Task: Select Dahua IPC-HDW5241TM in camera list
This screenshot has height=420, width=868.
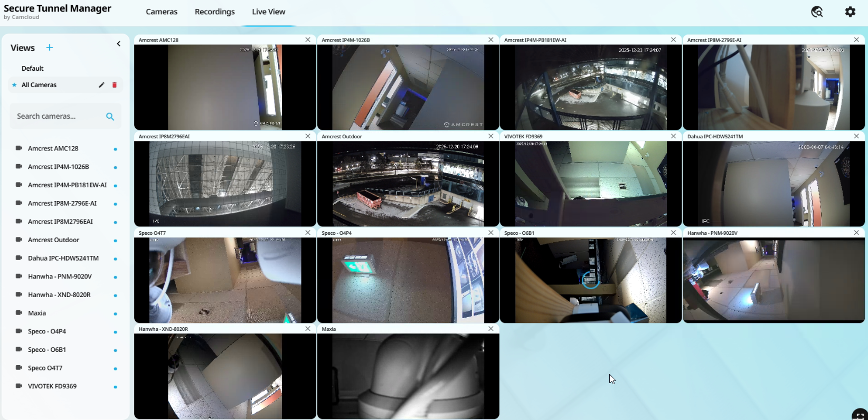Action: (x=66, y=259)
